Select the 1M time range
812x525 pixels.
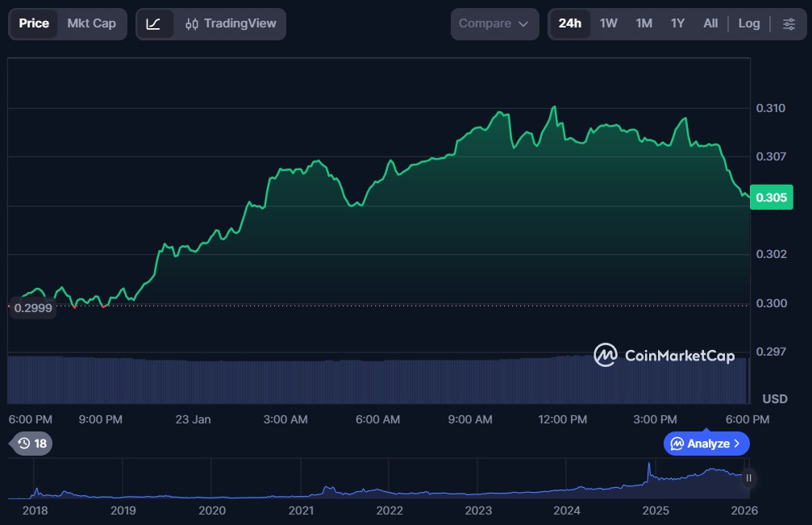[643, 23]
